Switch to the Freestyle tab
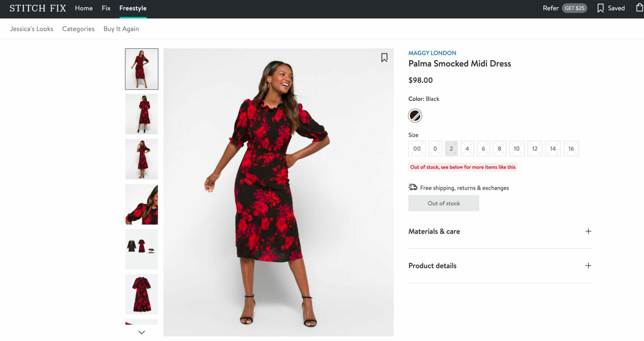This screenshot has width=644, height=341. tap(133, 8)
